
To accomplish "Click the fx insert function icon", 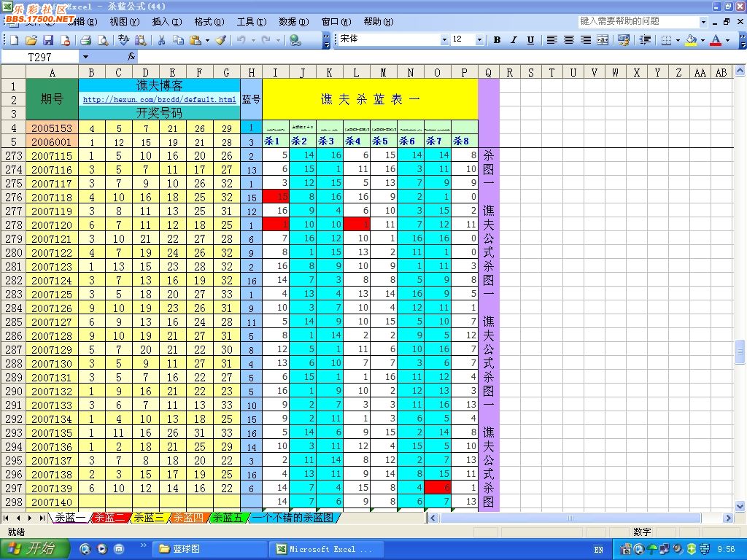I will (131, 57).
